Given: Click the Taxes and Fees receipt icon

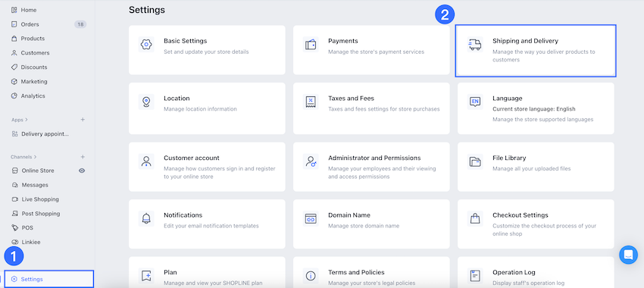Looking at the screenshot, I should click(311, 102).
